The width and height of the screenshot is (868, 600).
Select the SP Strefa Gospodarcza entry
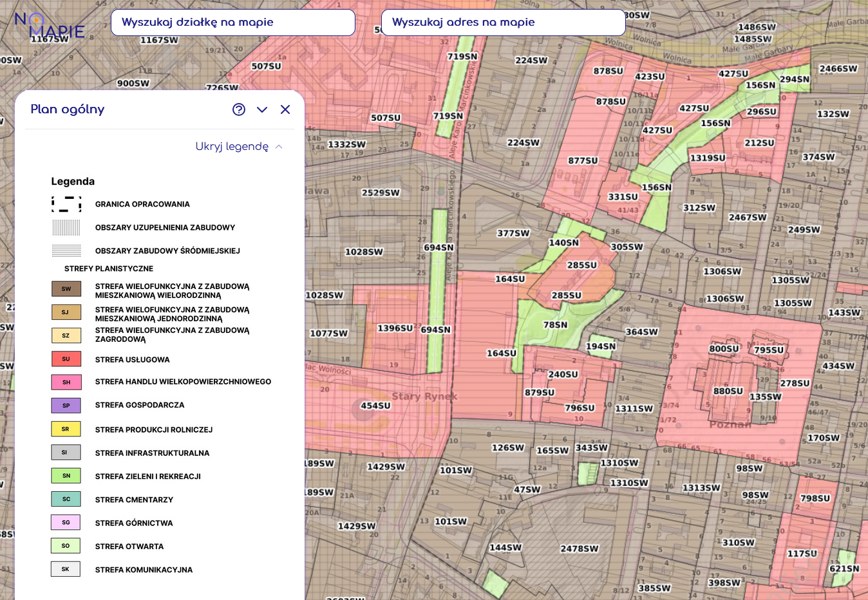(x=65, y=406)
